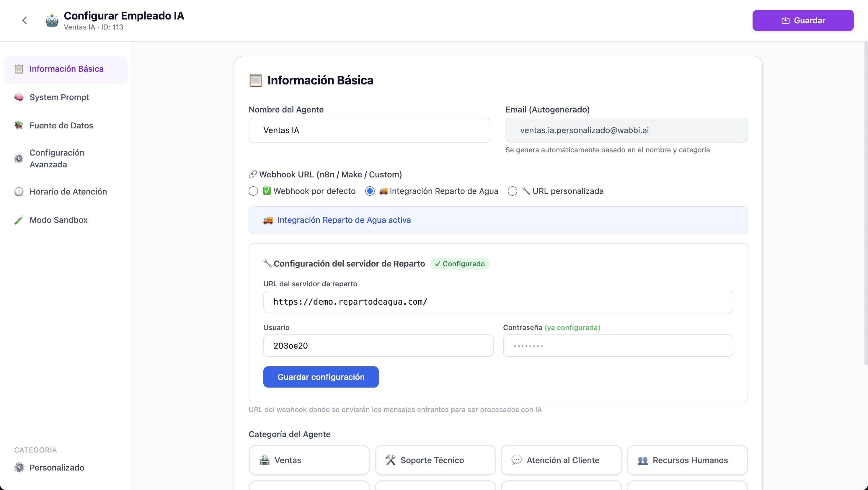
Task: Choose the Recursos Humanos category card
Action: coord(687,460)
